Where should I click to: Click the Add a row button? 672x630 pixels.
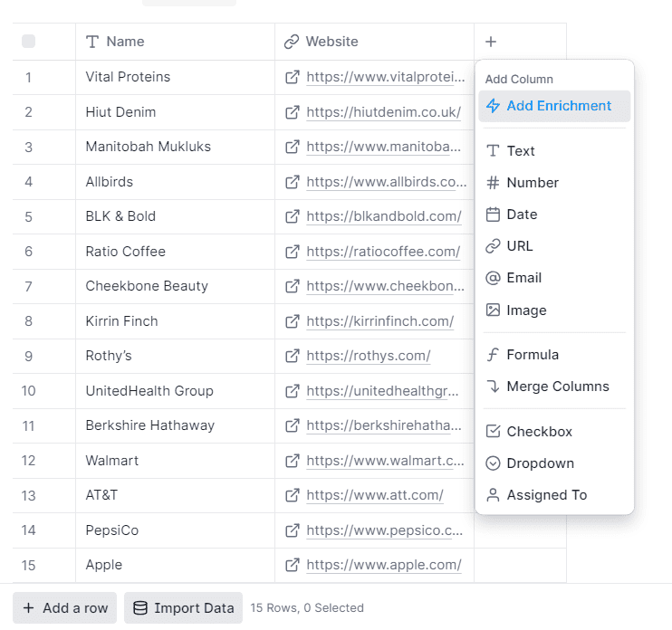point(65,608)
